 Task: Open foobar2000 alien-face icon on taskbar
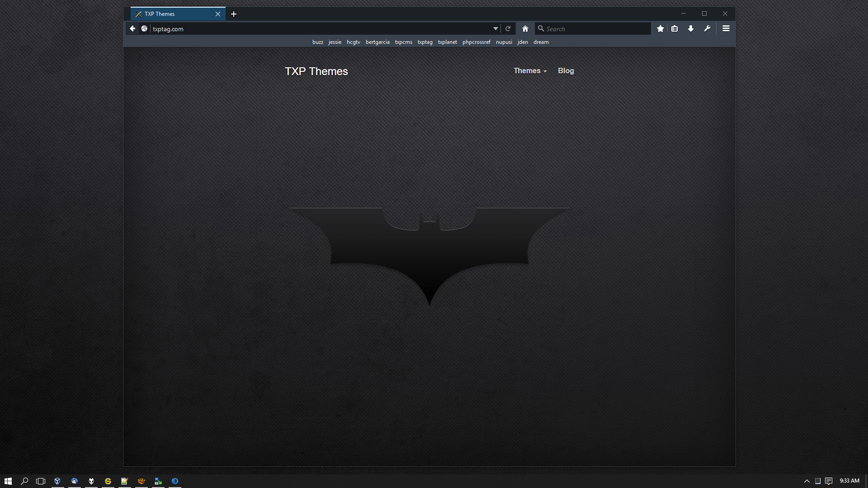coord(91,481)
